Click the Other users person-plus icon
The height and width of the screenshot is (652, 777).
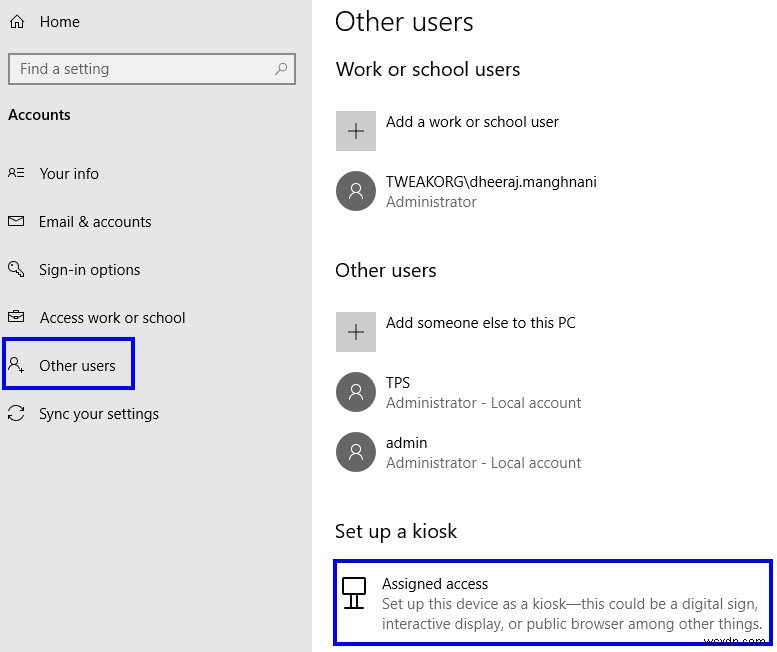pos(16,365)
